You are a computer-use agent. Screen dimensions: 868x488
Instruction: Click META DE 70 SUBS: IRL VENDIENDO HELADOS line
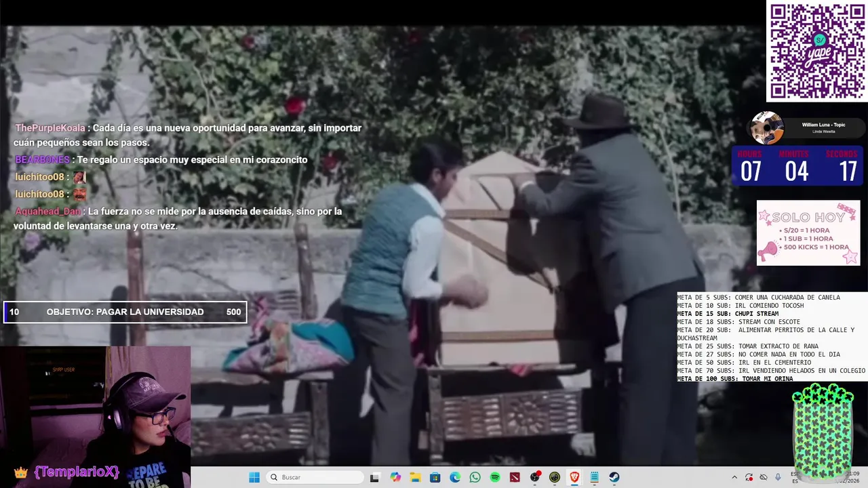771,370
